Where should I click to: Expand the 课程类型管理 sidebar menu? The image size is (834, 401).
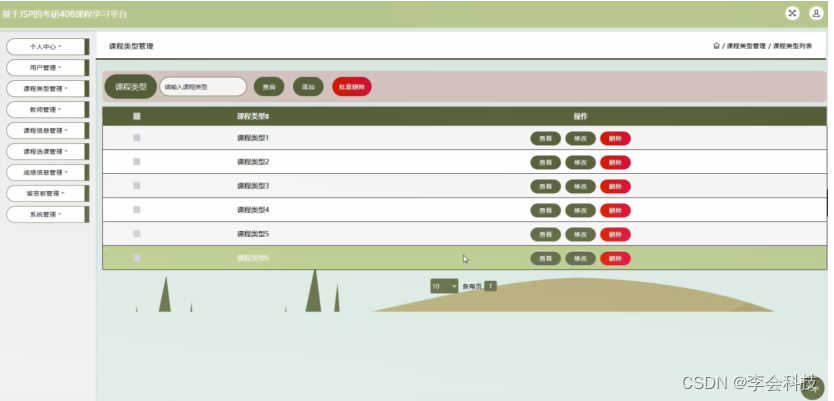(46, 89)
